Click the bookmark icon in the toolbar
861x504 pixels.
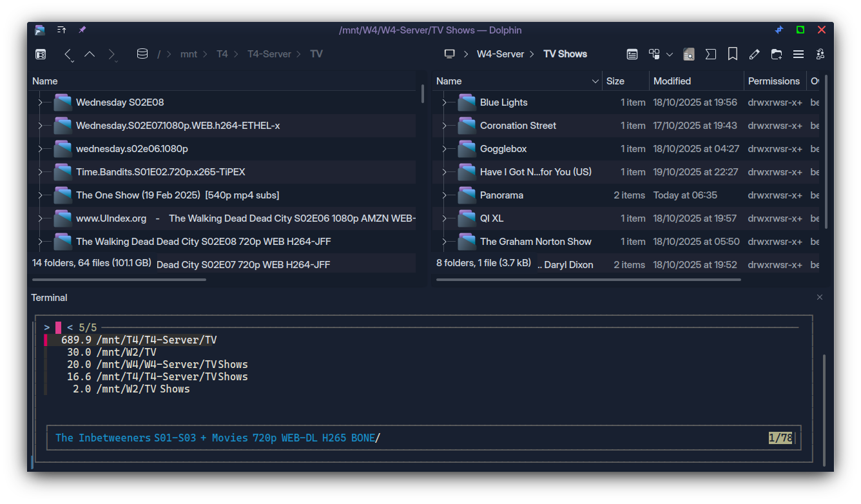(x=733, y=54)
